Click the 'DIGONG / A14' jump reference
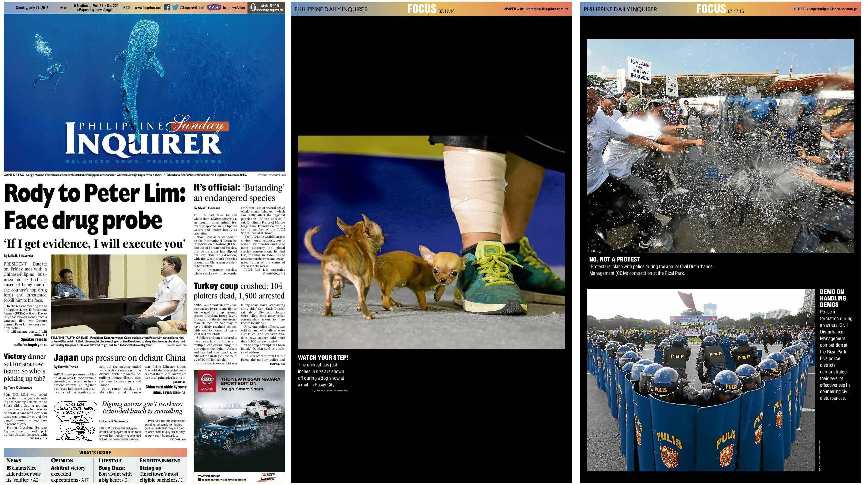868x485 pixels. click(x=178, y=440)
